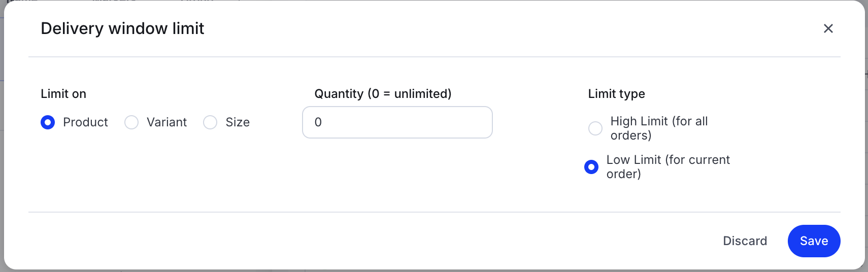The width and height of the screenshot is (868, 272).
Task: Save the delivery window limit
Action: (814, 241)
